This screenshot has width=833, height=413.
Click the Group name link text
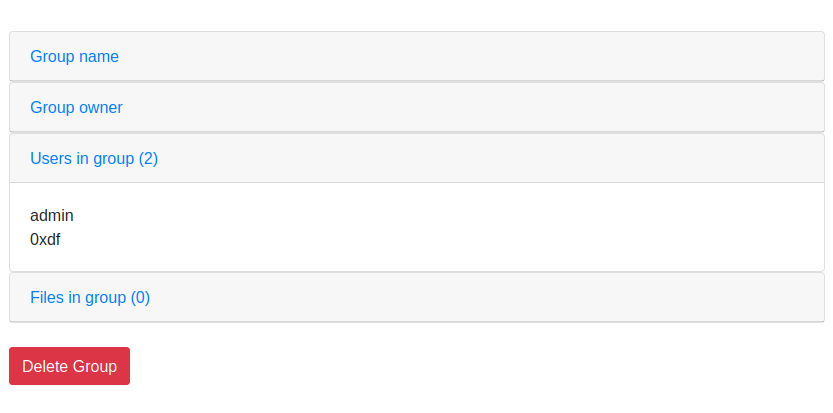[75, 56]
